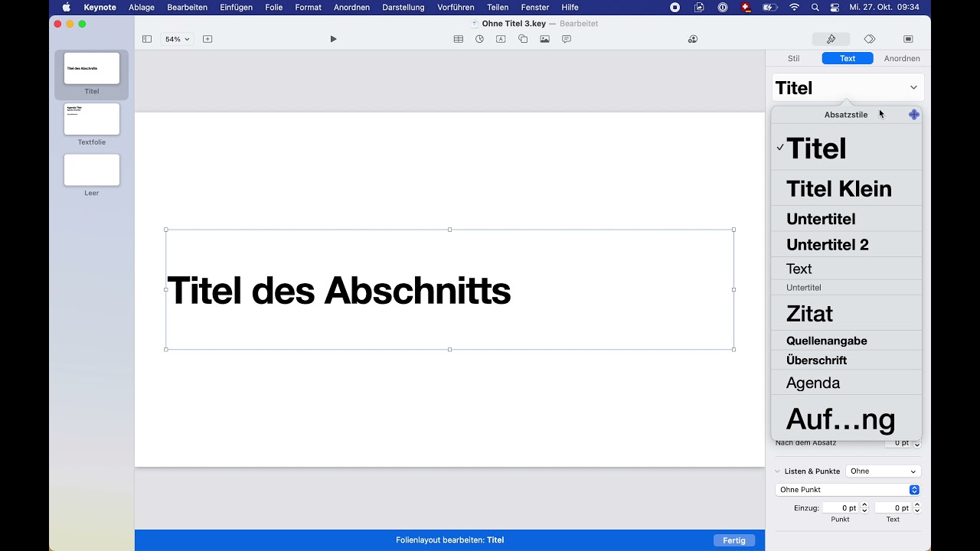Click the document title Ohne Titel 3.key

pyautogui.click(x=514, y=24)
